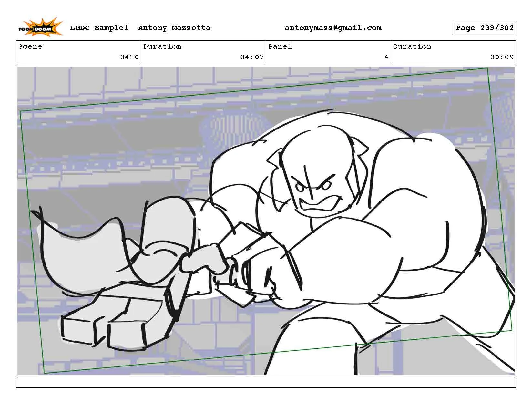Viewport: 532px width, 412px height.
Task: Open the antonymazz@gmail.com email address
Action: pyautogui.click(x=333, y=28)
